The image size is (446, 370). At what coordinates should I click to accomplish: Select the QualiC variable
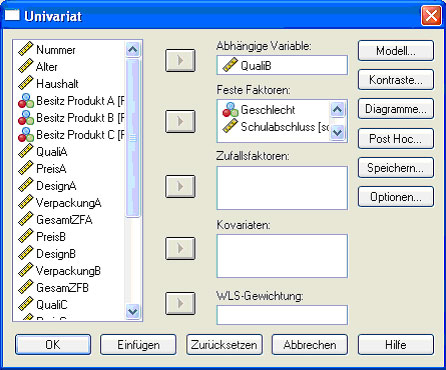click(x=52, y=305)
